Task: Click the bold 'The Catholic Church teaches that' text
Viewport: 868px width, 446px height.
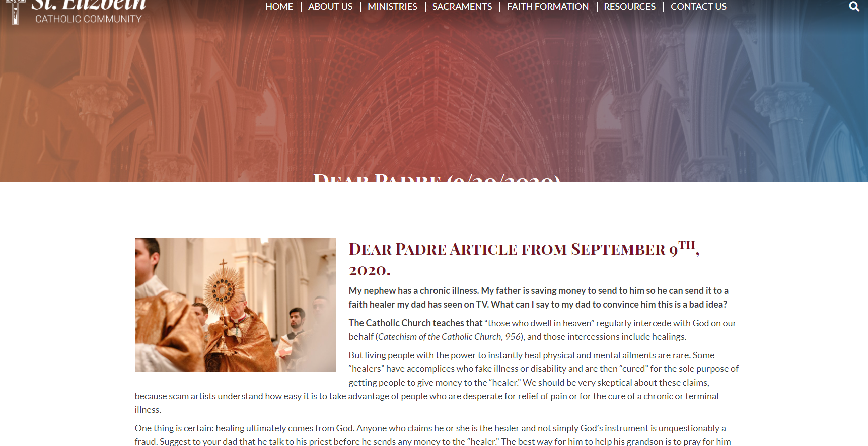Action: coord(415,323)
